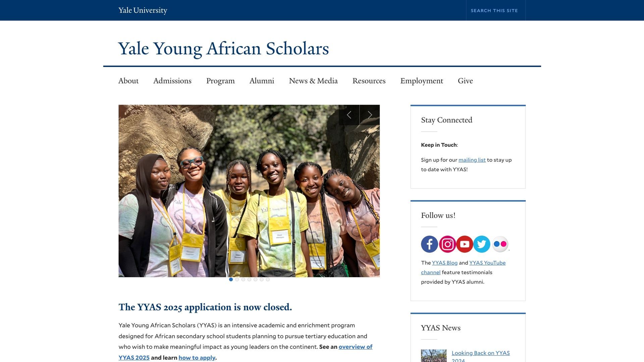Screen dimensions: 644x362
Task: Open the About navigation menu
Action: pos(128,81)
